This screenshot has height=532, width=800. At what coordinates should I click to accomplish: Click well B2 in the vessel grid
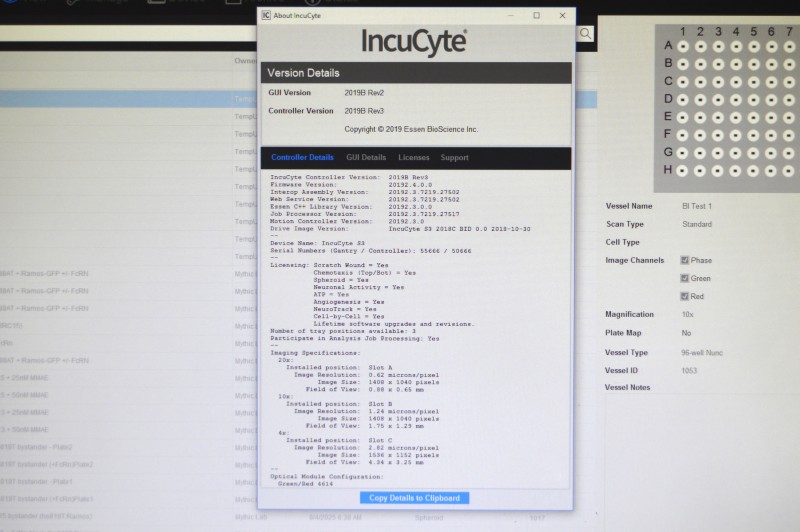(x=701, y=64)
